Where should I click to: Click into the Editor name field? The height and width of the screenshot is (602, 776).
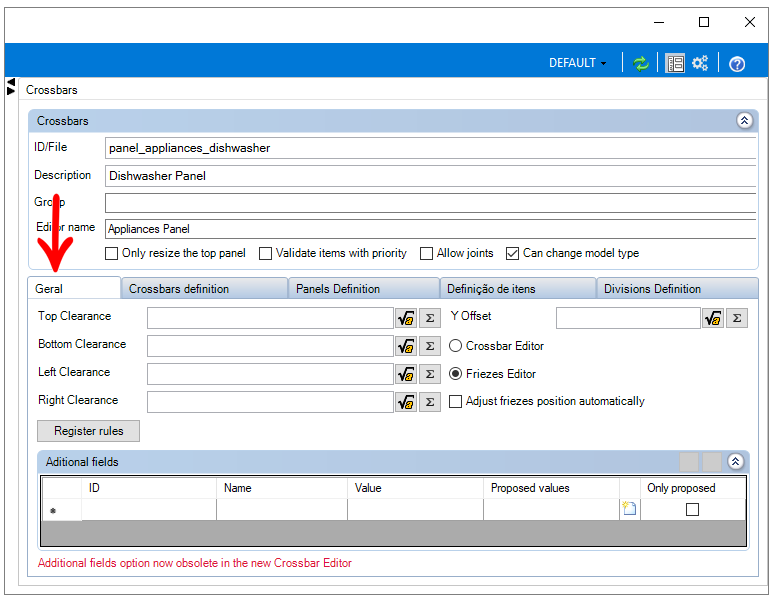[x=431, y=229]
